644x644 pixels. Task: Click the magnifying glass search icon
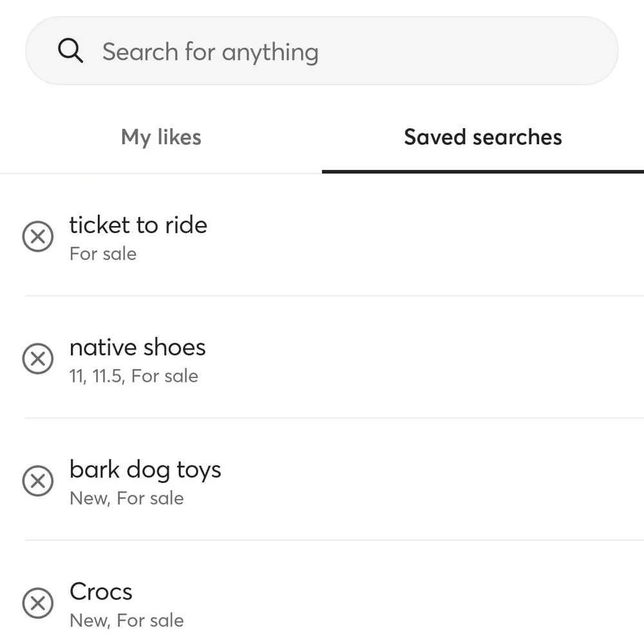pyautogui.click(x=70, y=51)
